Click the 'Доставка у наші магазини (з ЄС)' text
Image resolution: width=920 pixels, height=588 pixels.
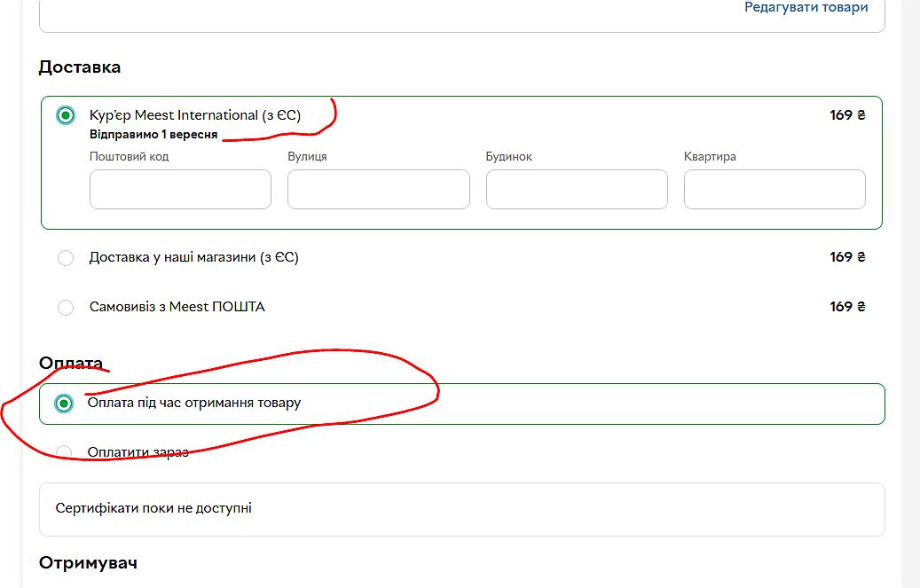193,257
